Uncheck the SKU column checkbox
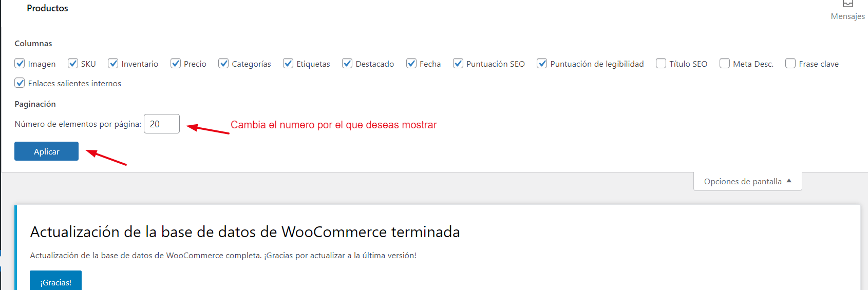The width and height of the screenshot is (868, 290). pos(73,63)
